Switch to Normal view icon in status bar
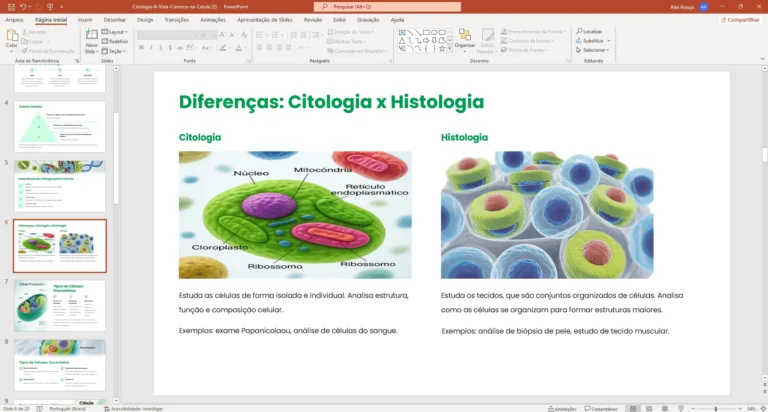Image resolution: width=768 pixels, height=412 pixels. coord(633,409)
